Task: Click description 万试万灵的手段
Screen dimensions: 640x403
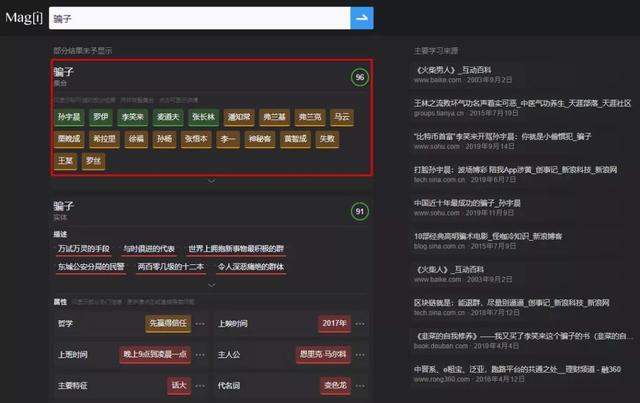Action: 84,249
